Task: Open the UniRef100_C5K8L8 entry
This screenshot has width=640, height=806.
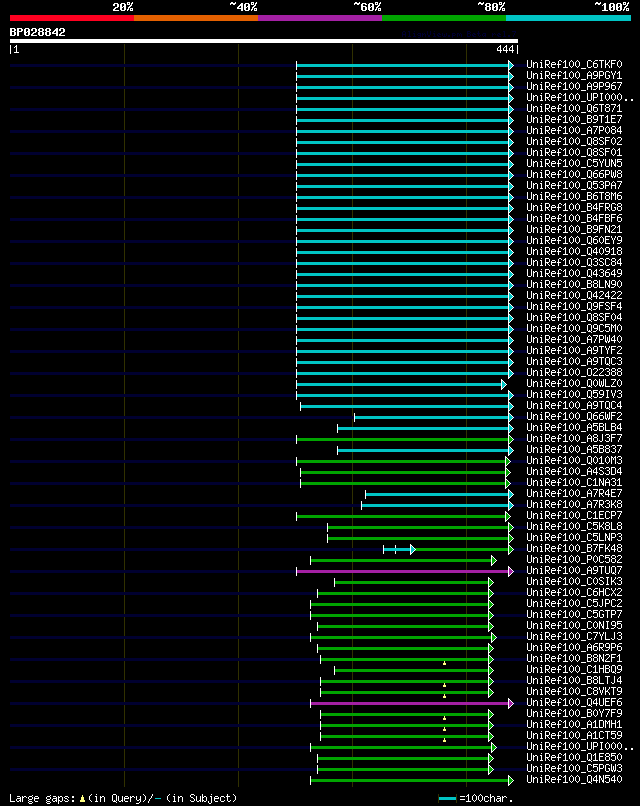Action: pyautogui.click(x=574, y=527)
